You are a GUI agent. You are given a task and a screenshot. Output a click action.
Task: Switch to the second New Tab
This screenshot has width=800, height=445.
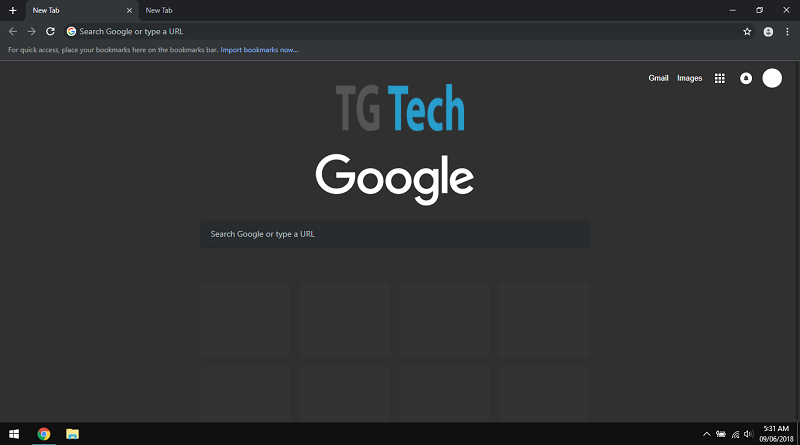(159, 10)
